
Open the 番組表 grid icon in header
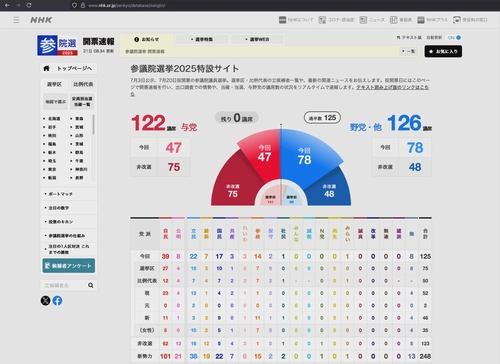click(393, 20)
